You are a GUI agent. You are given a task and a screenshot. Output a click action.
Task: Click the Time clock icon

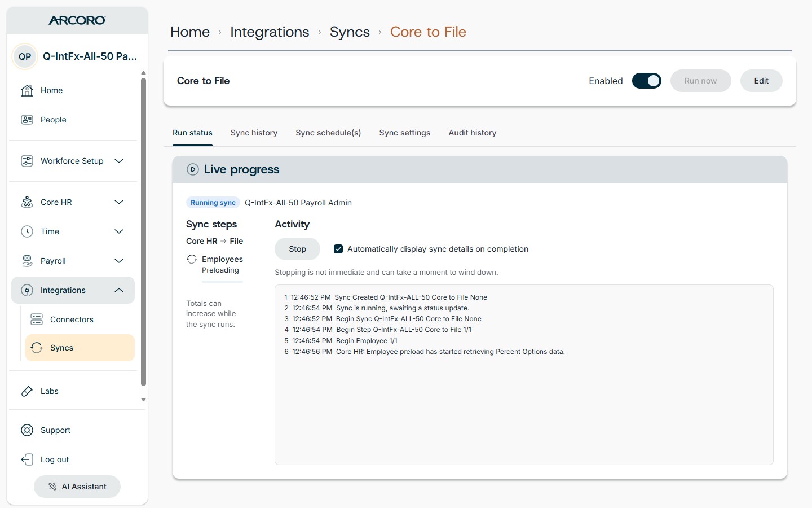27,231
